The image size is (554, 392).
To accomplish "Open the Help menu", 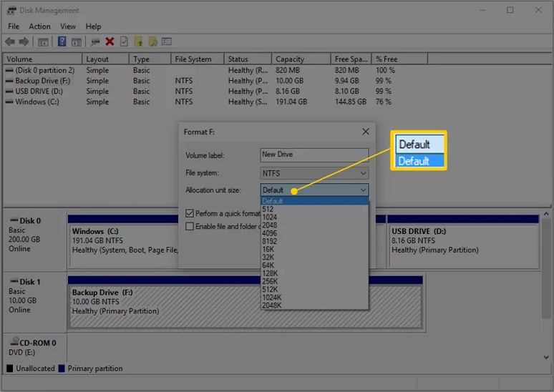I will (x=93, y=26).
